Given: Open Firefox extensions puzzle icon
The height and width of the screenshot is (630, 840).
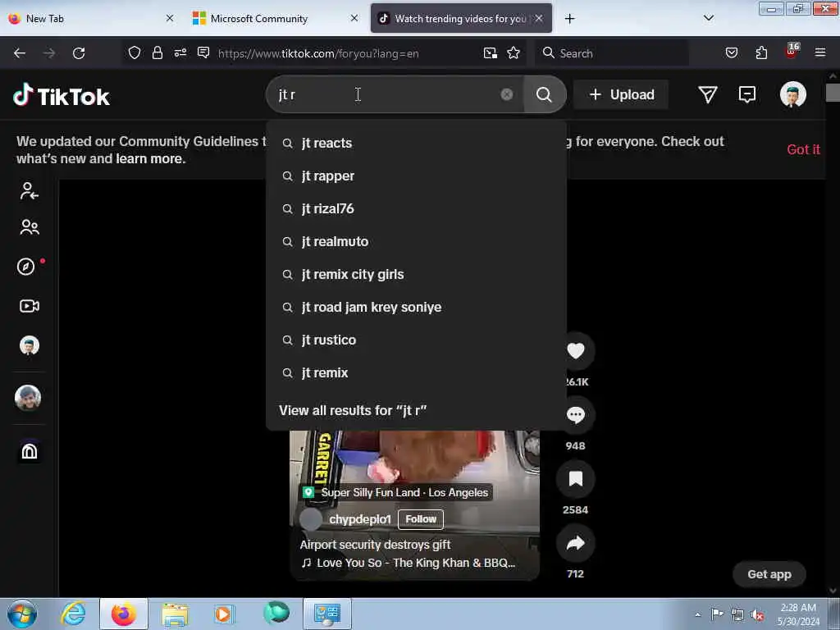Looking at the screenshot, I should [x=761, y=53].
